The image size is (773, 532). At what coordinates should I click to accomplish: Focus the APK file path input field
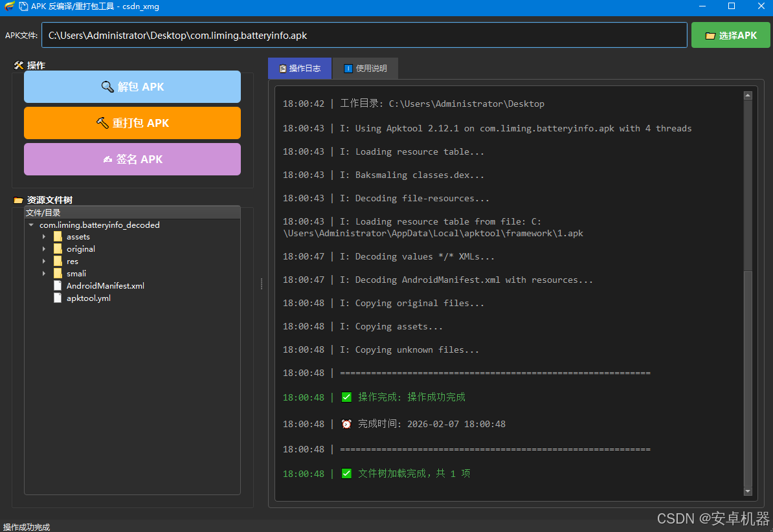coord(364,36)
